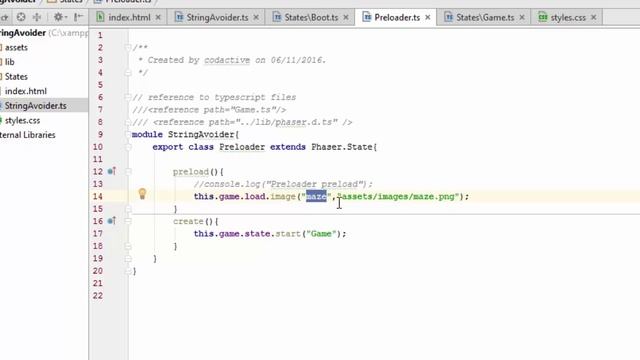Select index.html in the project tree

point(26,91)
